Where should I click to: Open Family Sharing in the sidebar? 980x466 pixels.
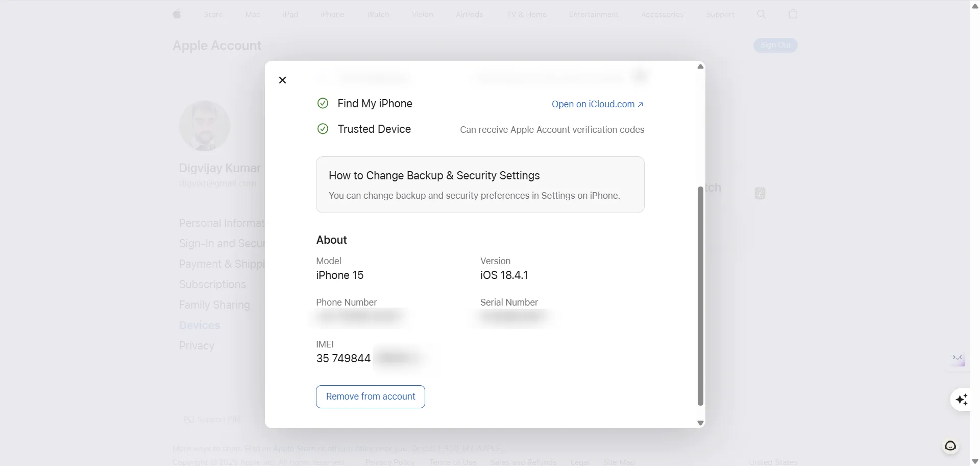[214, 305]
